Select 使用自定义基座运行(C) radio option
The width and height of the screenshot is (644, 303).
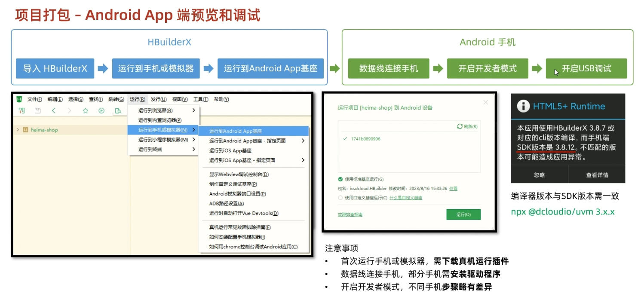click(340, 198)
